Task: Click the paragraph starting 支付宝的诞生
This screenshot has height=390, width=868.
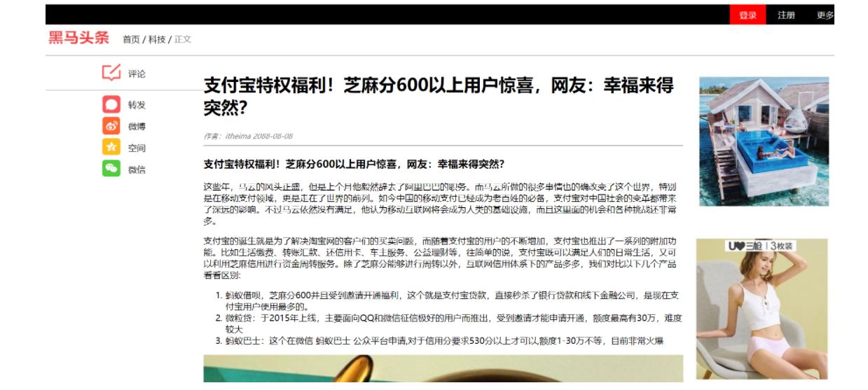Action: tap(441, 258)
